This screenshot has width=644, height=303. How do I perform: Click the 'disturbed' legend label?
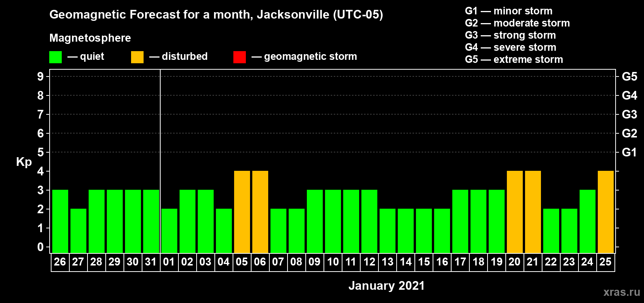184,56
